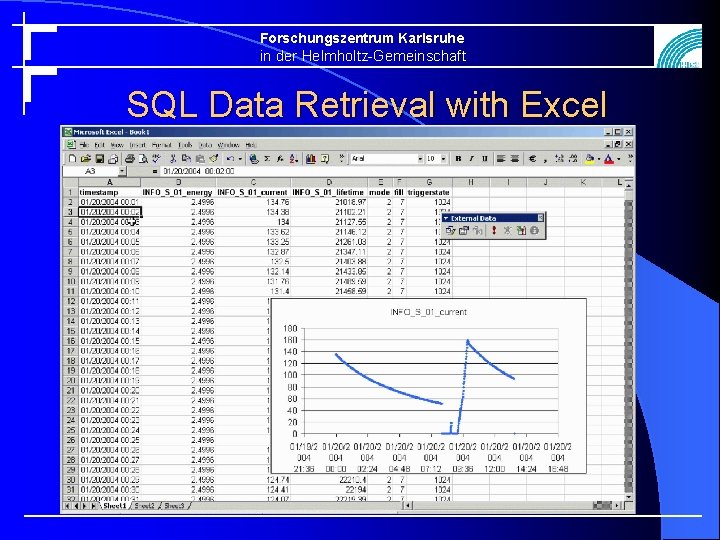720x540 pixels.
Task: Run the Spelling check icon
Action: pyautogui.click(x=157, y=159)
